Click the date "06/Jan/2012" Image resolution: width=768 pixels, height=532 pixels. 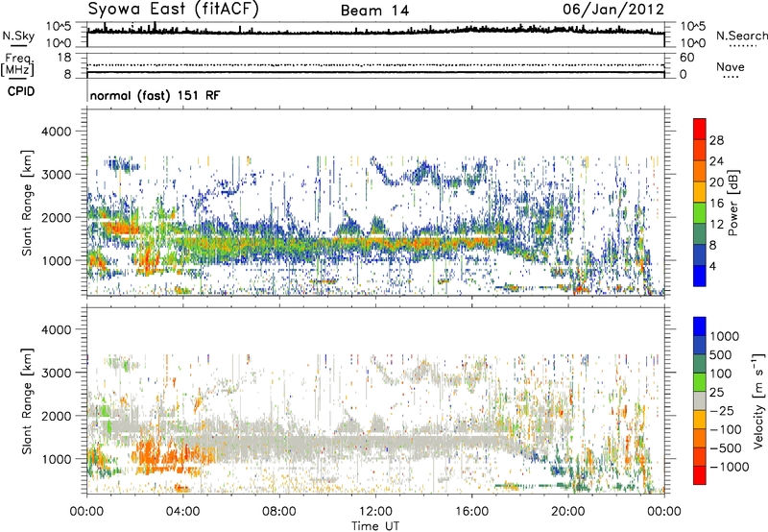coord(613,10)
